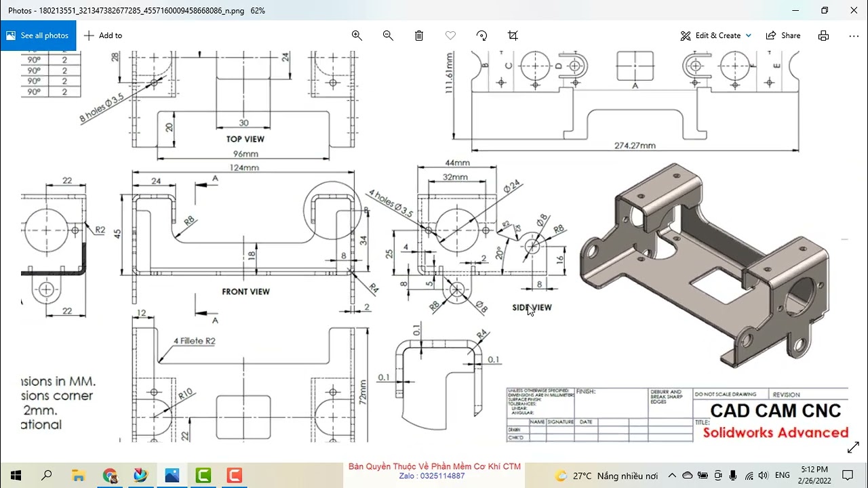Enter full screen with the diagonal arrows icon
Viewport: 868px width, 488px height.
tap(853, 448)
